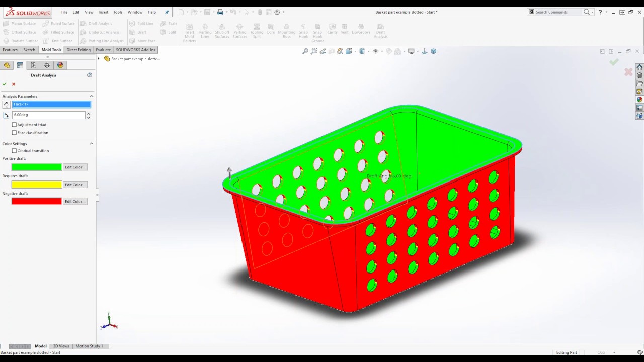Click the reverse direction arrow button

pyautogui.click(x=6, y=104)
